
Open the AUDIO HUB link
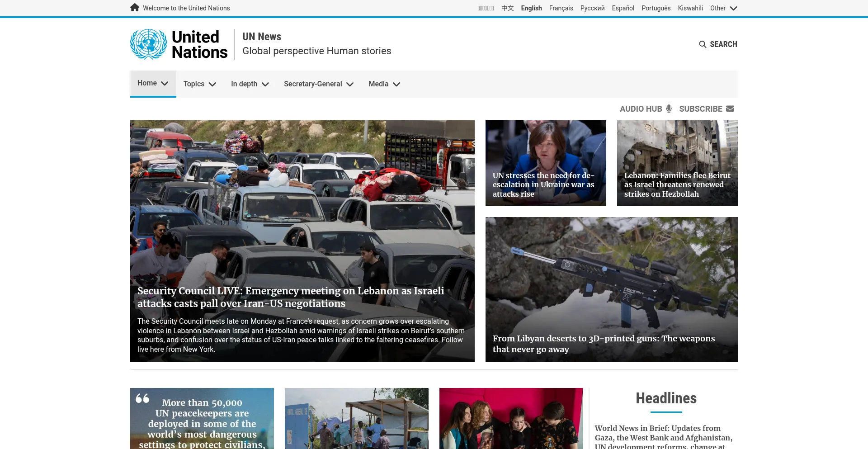point(641,109)
